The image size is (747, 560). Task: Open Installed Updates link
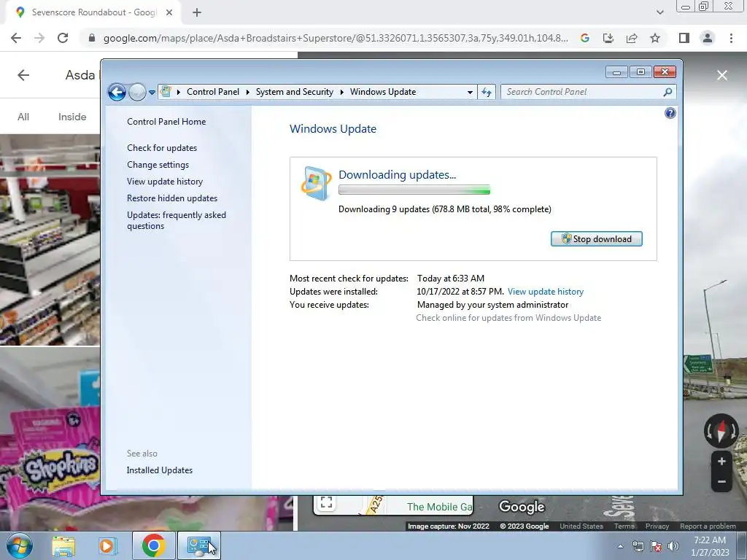tap(160, 470)
